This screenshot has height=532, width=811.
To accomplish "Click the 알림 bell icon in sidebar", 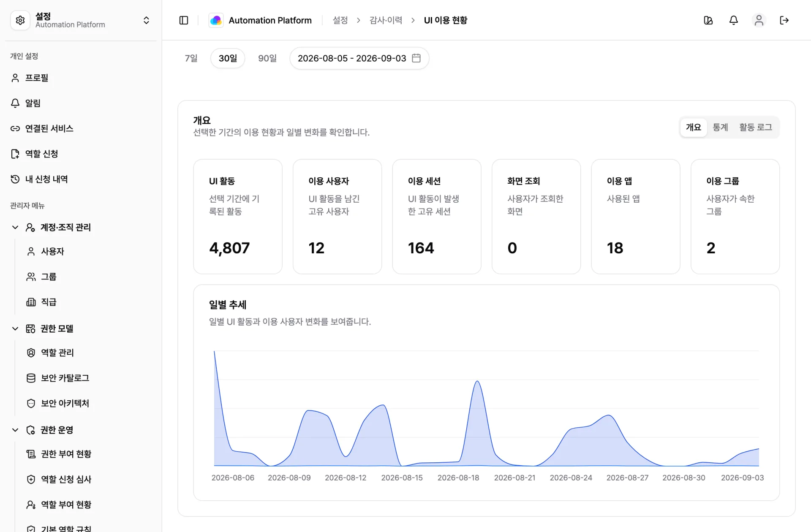I will tap(15, 103).
